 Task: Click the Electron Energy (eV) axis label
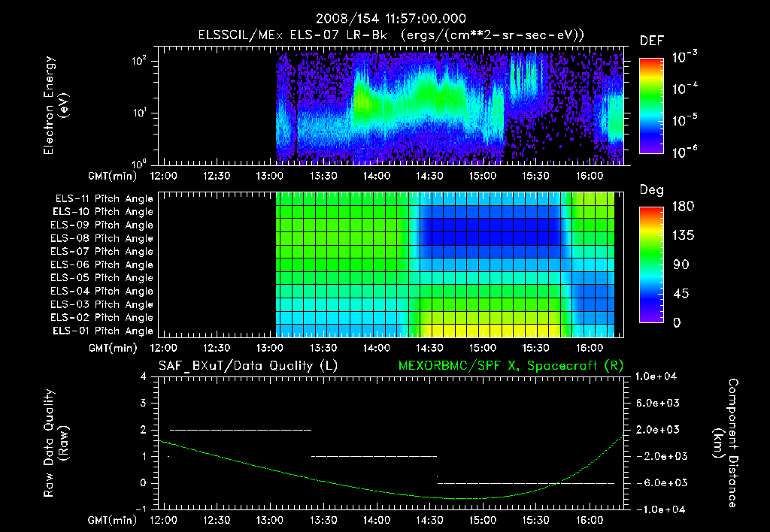56,105
